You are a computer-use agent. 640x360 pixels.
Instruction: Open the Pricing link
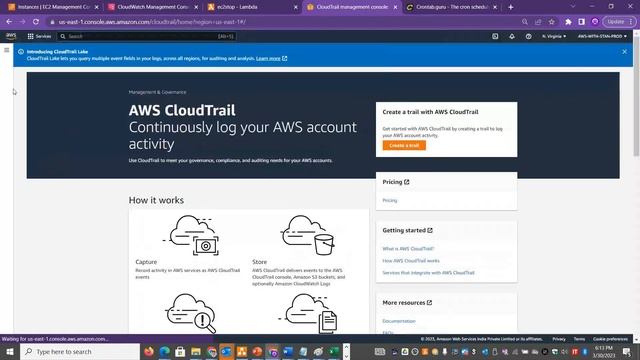pyautogui.click(x=390, y=200)
